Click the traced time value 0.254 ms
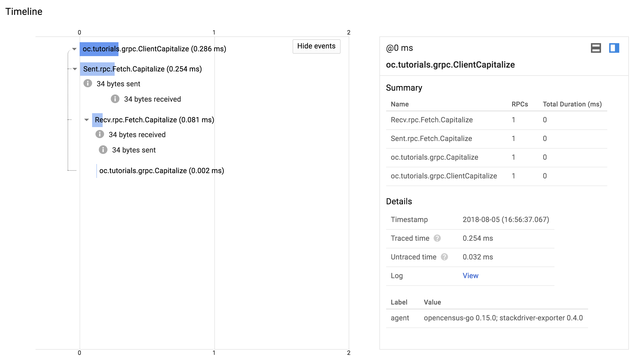The width and height of the screenshot is (637, 364). point(478,238)
